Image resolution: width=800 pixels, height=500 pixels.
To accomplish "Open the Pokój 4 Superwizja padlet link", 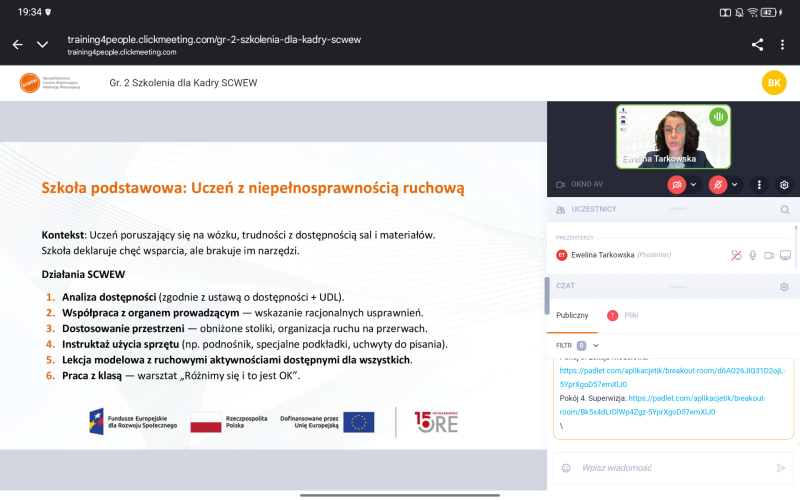I will coord(661,404).
